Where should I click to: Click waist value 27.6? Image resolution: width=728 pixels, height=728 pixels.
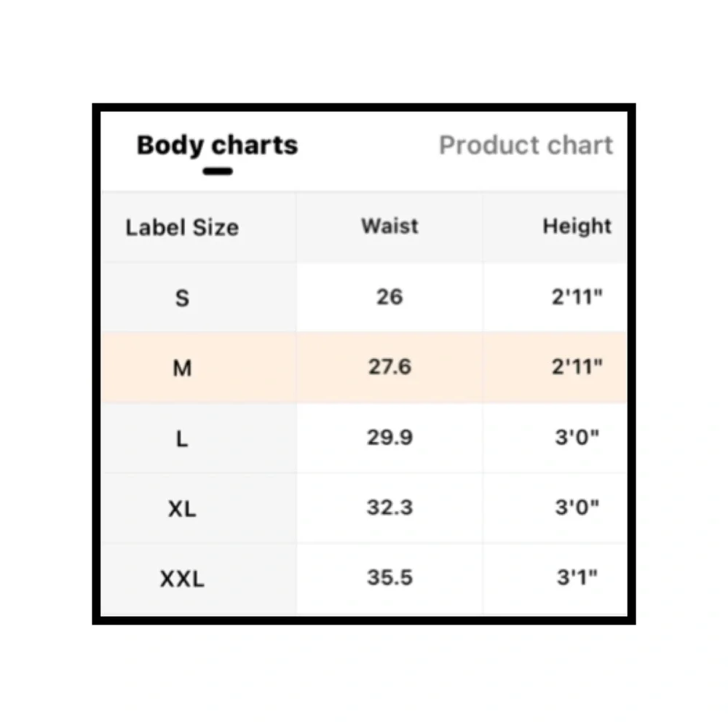pyautogui.click(x=389, y=367)
